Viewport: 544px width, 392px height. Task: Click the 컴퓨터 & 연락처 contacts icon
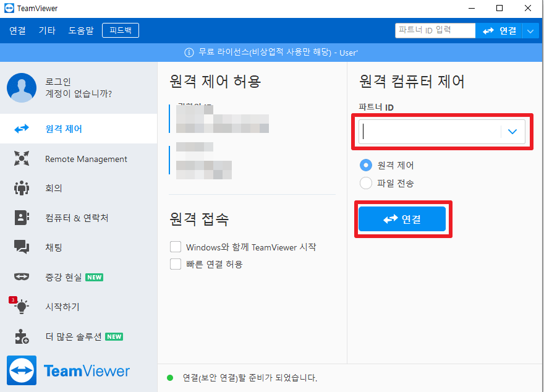point(22,218)
